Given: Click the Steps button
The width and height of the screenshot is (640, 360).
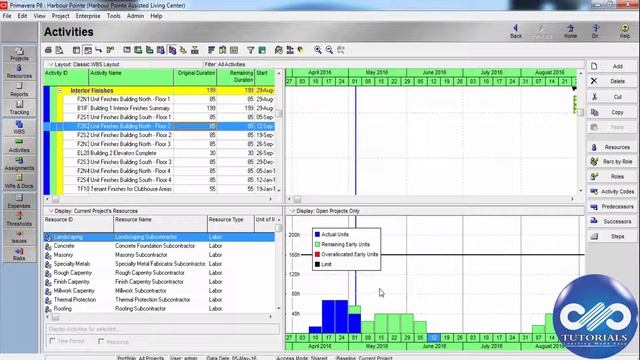Looking at the screenshot, I should pos(612,236).
